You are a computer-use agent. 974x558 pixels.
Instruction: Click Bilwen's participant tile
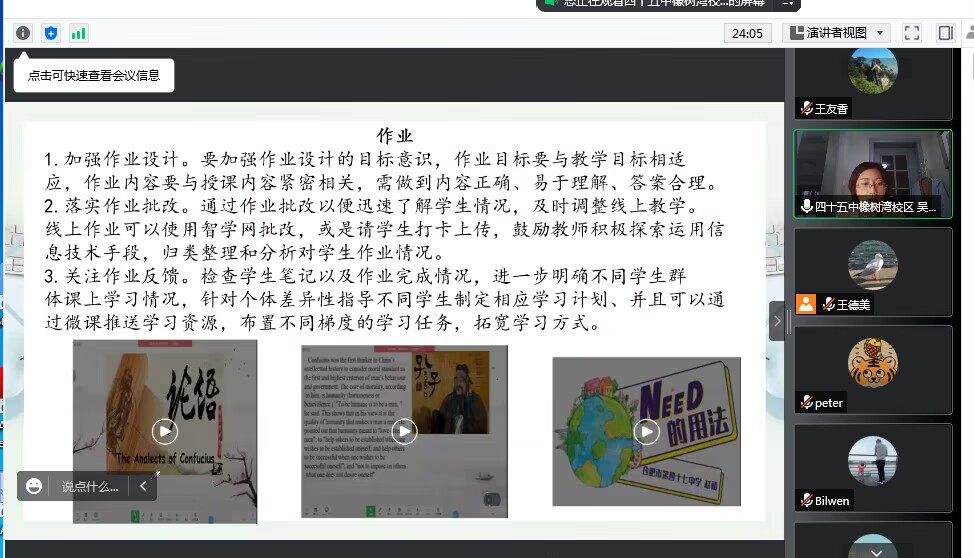[x=872, y=466]
